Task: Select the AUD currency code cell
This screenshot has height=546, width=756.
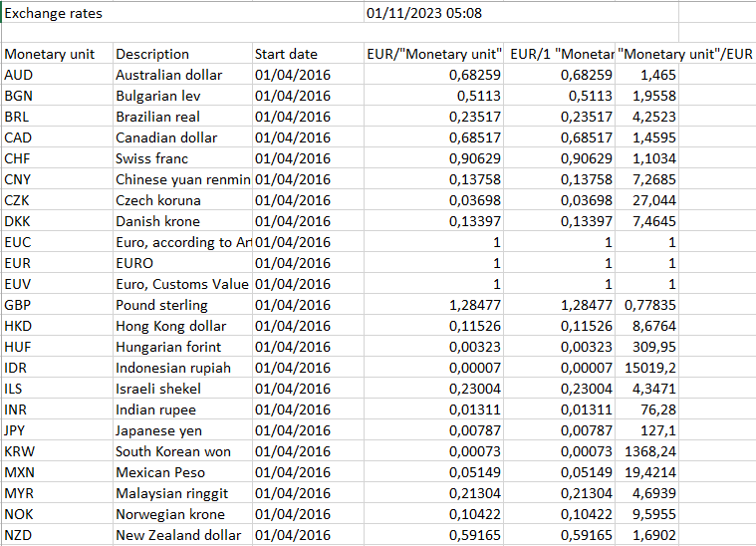Action: click(x=20, y=75)
